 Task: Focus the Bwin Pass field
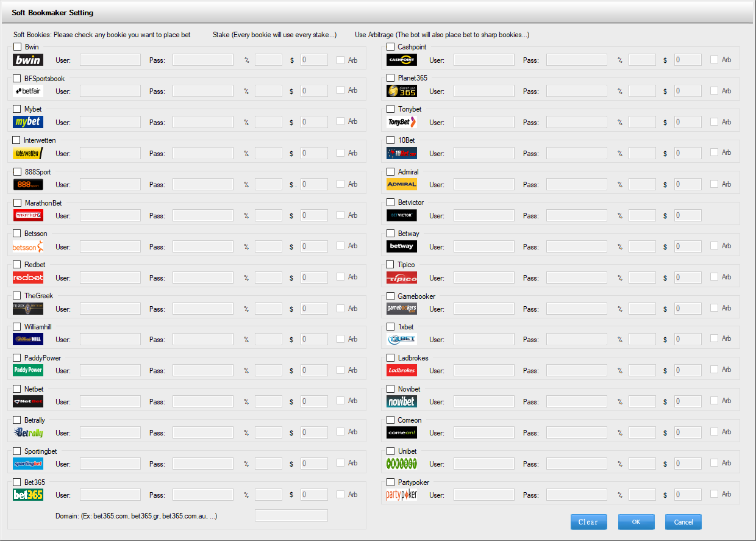(203, 60)
